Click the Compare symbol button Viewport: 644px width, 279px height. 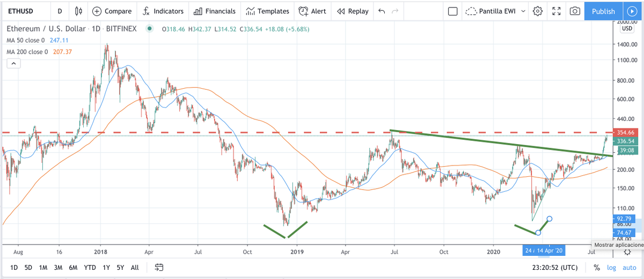pyautogui.click(x=112, y=11)
